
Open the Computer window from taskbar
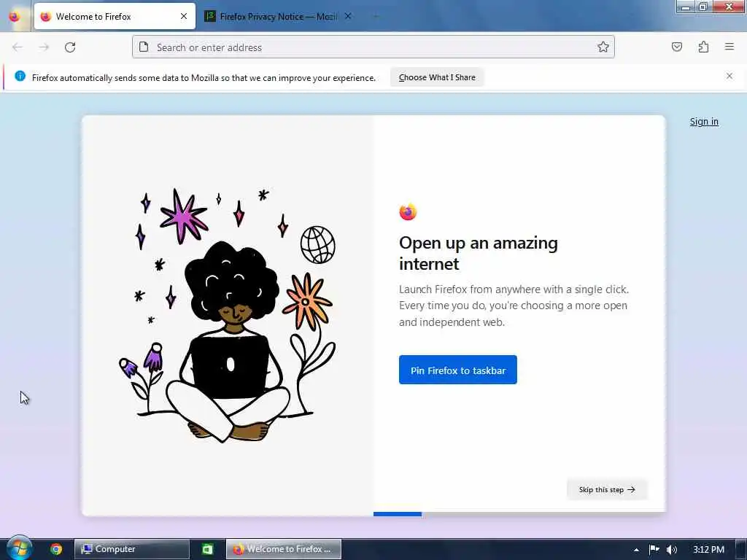pos(132,549)
